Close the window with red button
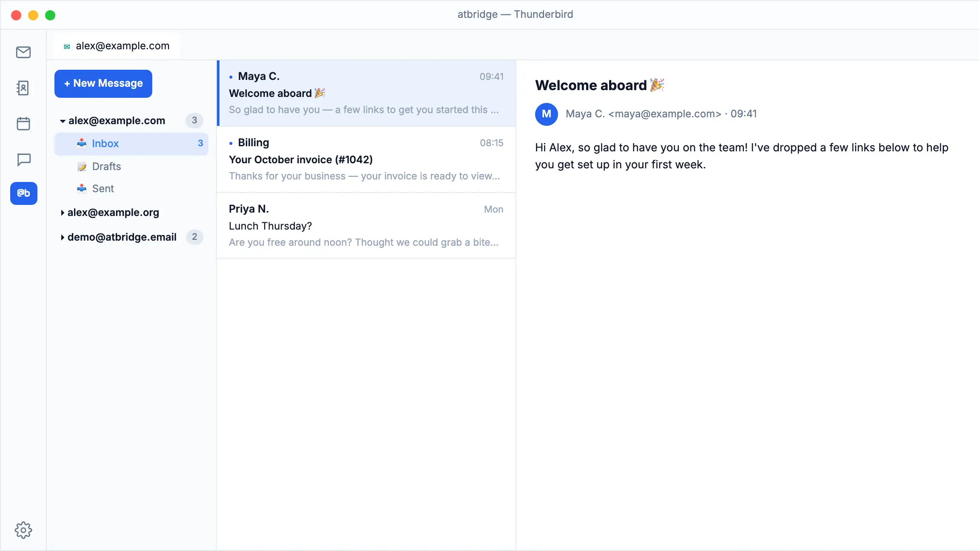This screenshot has width=980, height=551. point(16,15)
